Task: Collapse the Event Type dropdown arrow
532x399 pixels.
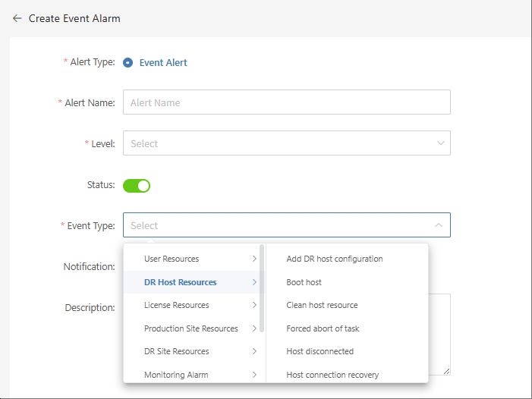Action: click(x=439, y=225)
